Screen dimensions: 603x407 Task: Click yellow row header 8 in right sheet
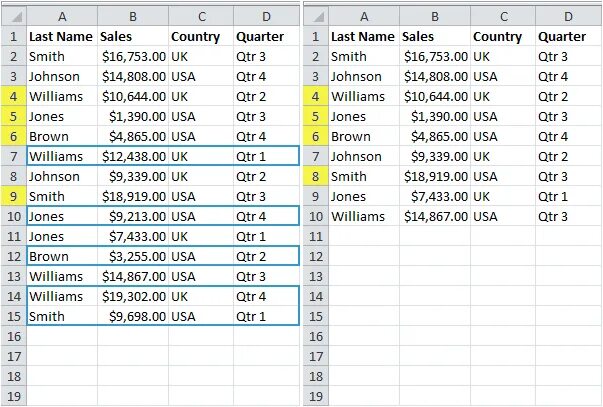(x=315, y=176)
